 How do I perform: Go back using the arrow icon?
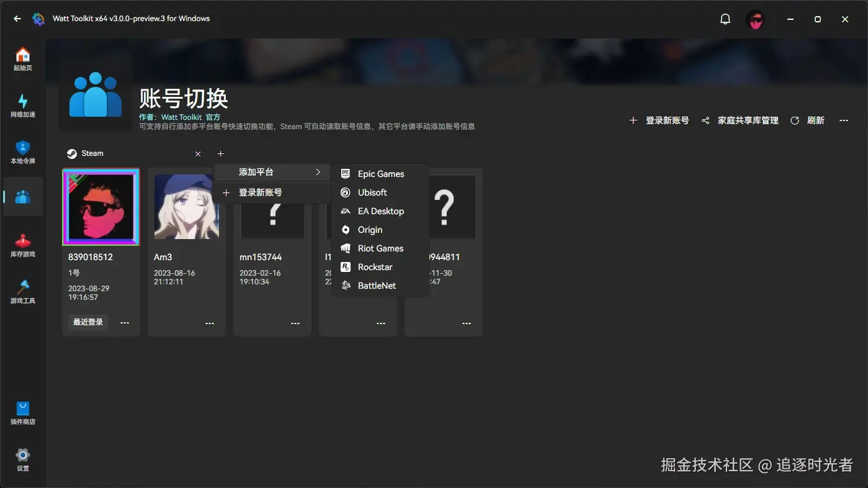(x=17, y=19)
